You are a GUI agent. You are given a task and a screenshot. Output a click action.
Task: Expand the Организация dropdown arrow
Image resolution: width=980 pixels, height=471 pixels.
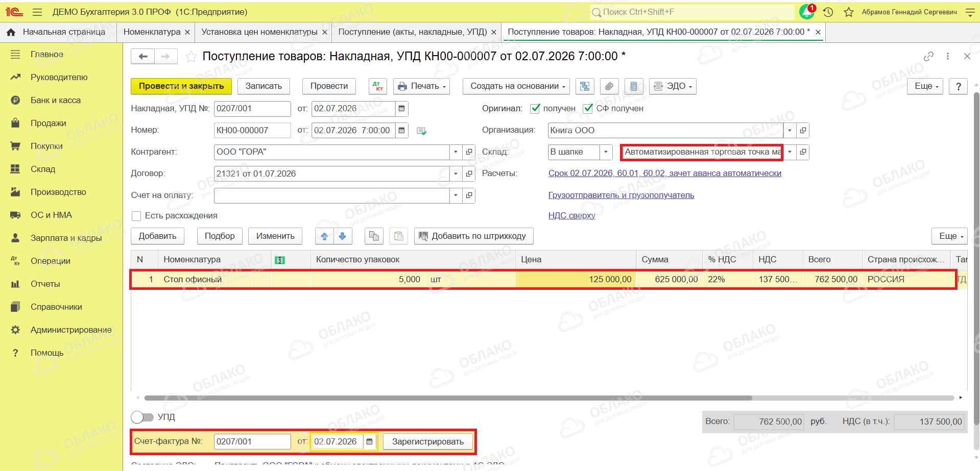pos(790,131)
